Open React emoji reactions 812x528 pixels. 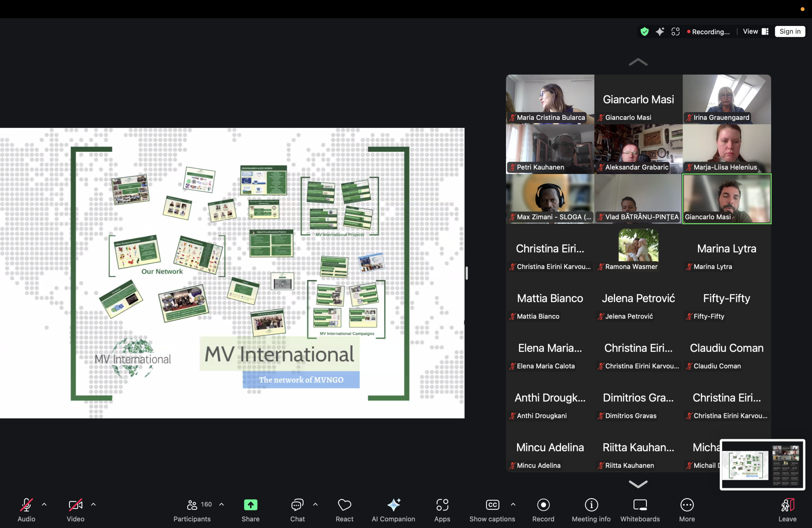344,510
